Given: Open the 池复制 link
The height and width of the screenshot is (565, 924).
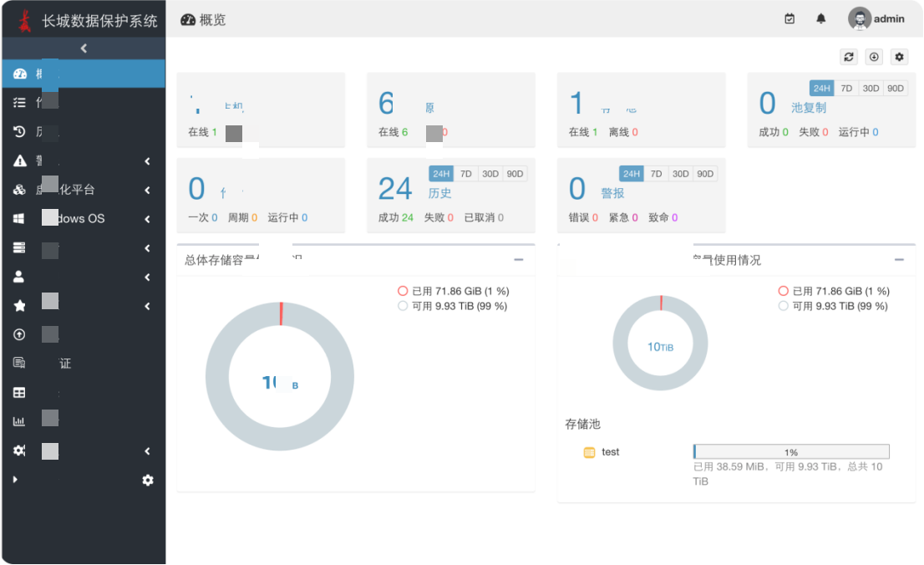Looking at the screenshot, I should [809, 108].
